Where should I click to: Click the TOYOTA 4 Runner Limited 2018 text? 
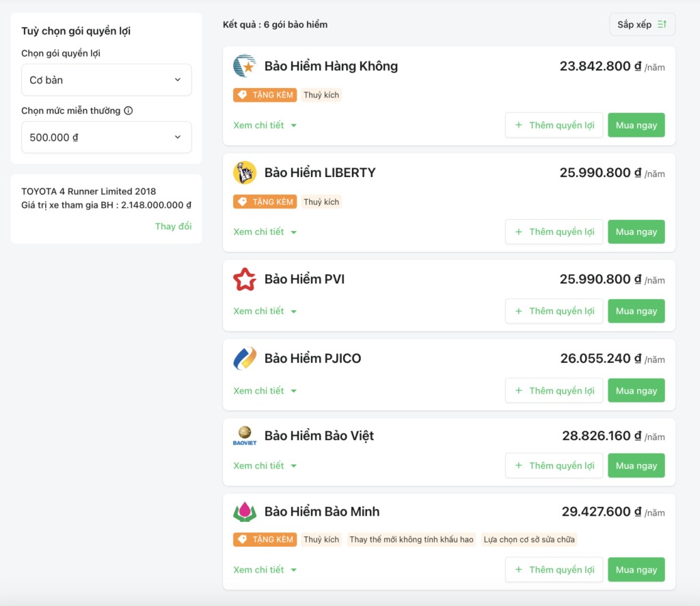88,191
